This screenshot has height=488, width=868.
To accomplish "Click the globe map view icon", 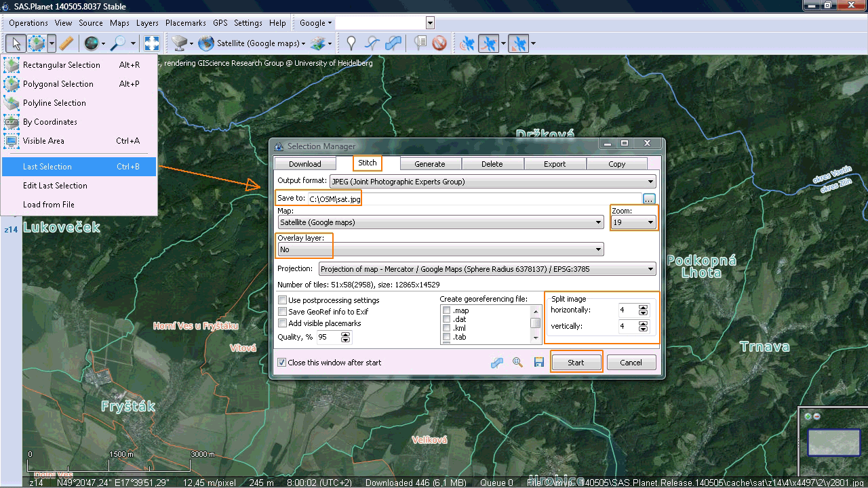I will pos(91,43).
